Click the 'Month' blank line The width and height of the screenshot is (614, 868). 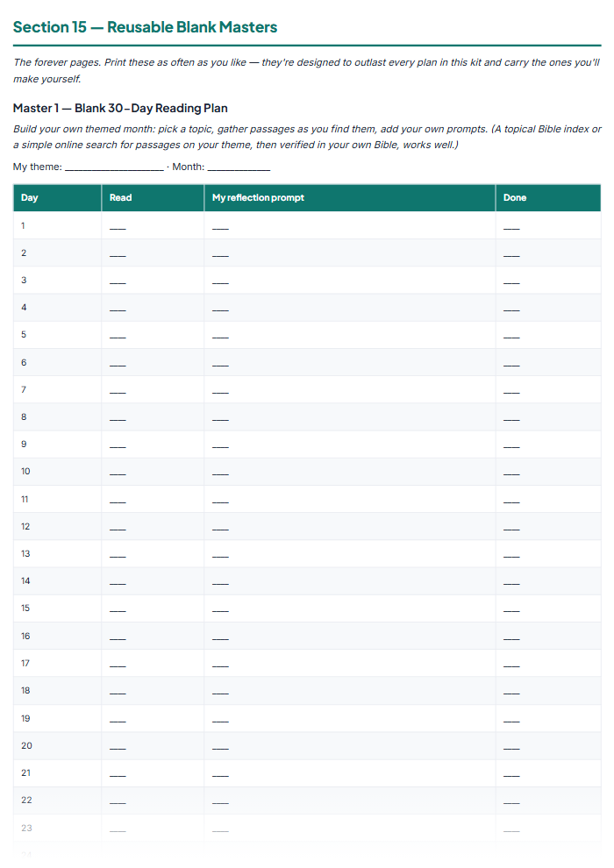tap(239, 169)
